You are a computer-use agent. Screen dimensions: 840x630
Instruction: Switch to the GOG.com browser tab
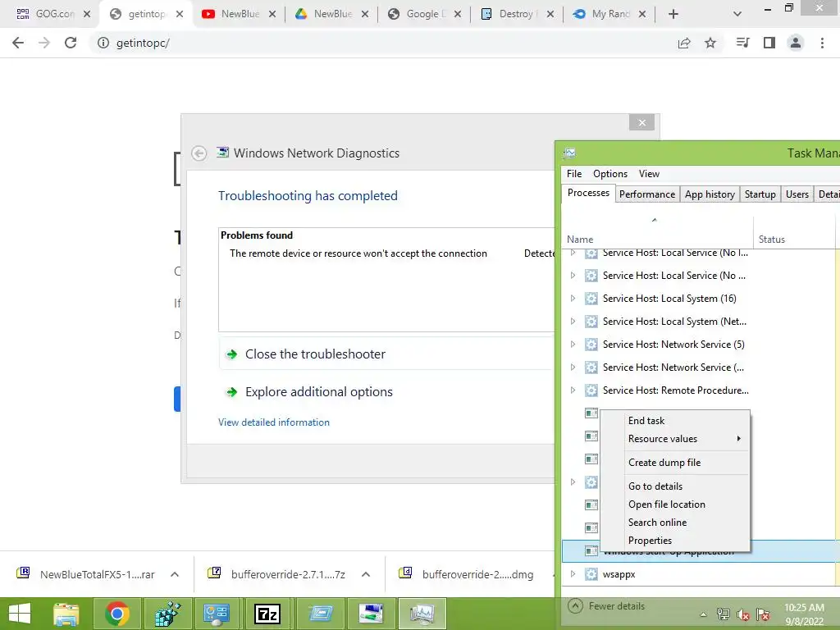coord(48,14)
